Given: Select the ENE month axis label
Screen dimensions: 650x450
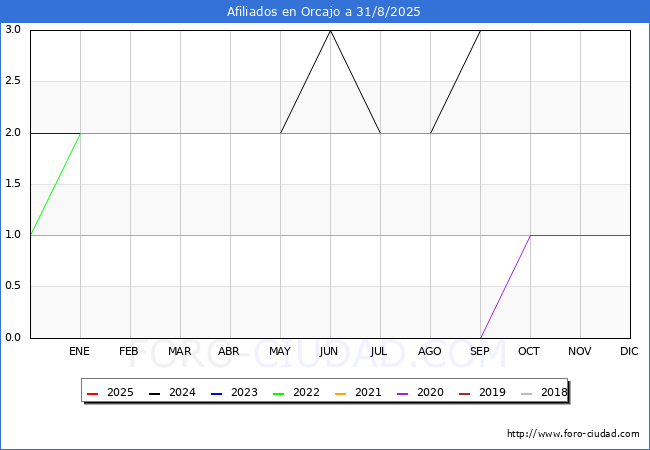Looking at the screenshot, I should tap(80, 352).
